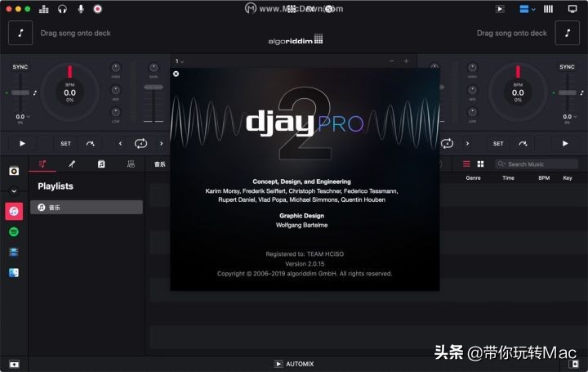Toggle key lock note icon on left deck

[35, 92]
